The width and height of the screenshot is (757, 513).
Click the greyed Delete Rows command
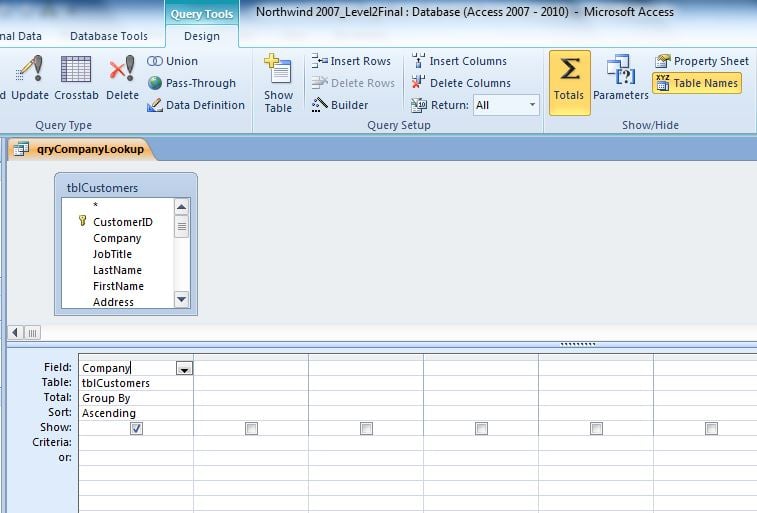(x=353, y=83)
